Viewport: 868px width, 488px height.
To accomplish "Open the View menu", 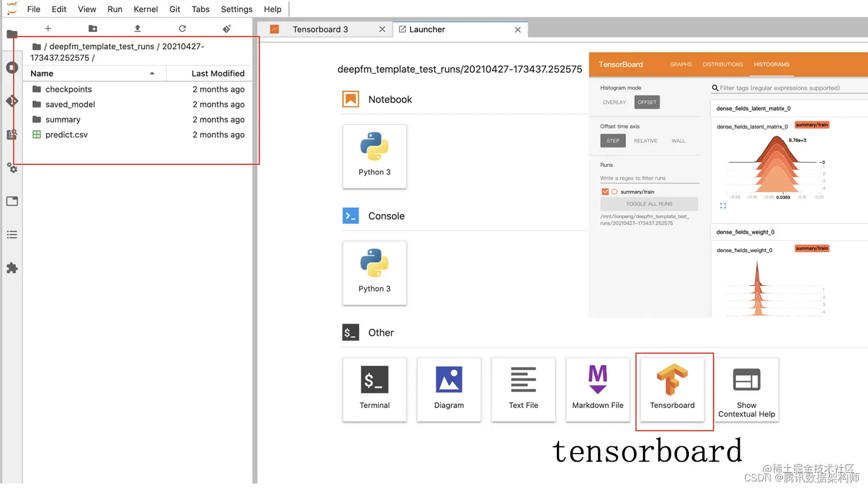I will 87,9.
